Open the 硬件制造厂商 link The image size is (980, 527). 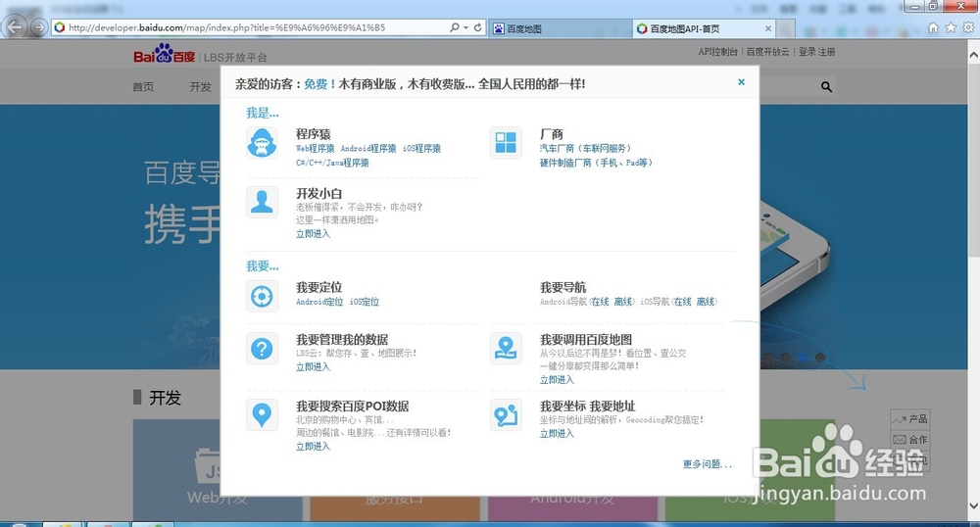point(596,163)
